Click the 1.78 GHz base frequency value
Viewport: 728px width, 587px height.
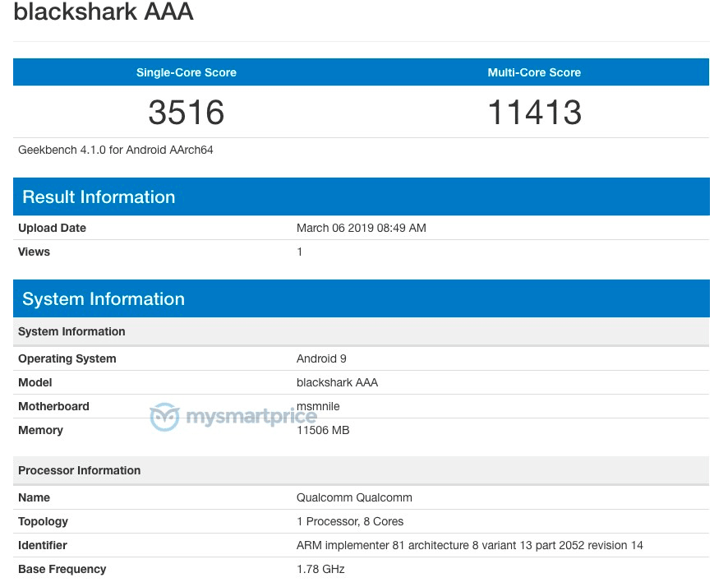click(320, 569)
